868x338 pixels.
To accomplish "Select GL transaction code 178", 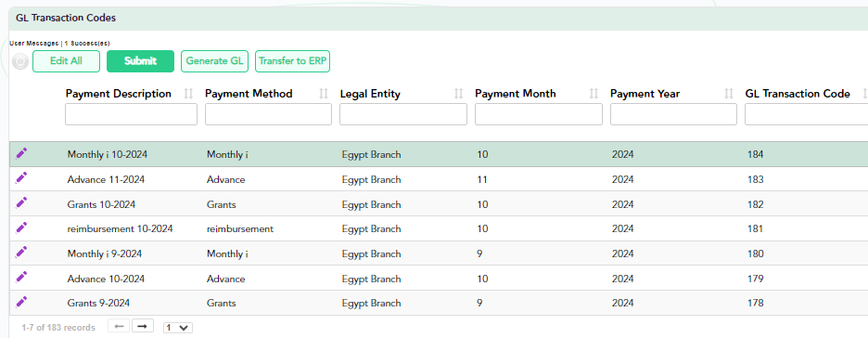I will tap(755, 303).
